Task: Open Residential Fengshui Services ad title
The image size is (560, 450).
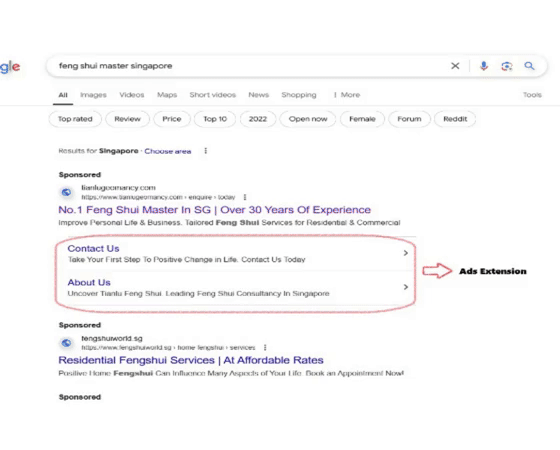Action: click(191, 360)
